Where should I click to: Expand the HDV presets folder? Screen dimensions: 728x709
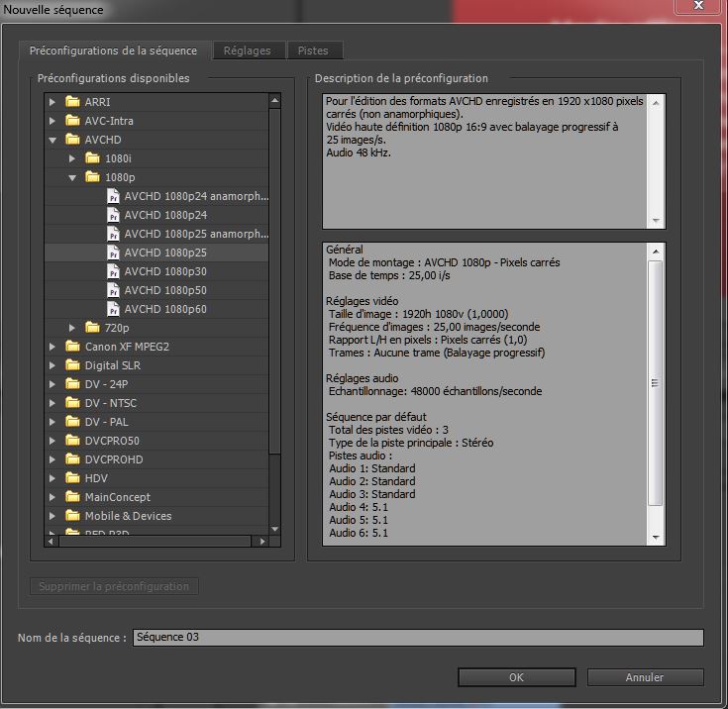click(52, 478)
